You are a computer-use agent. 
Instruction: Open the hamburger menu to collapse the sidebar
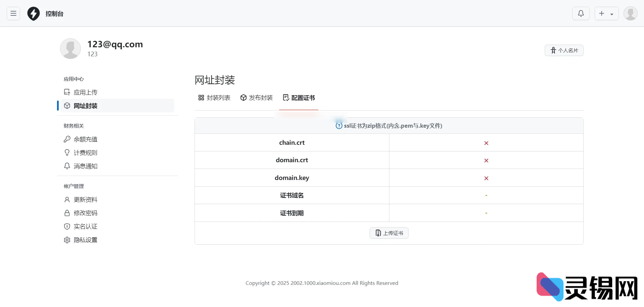[x=13, y=13]
